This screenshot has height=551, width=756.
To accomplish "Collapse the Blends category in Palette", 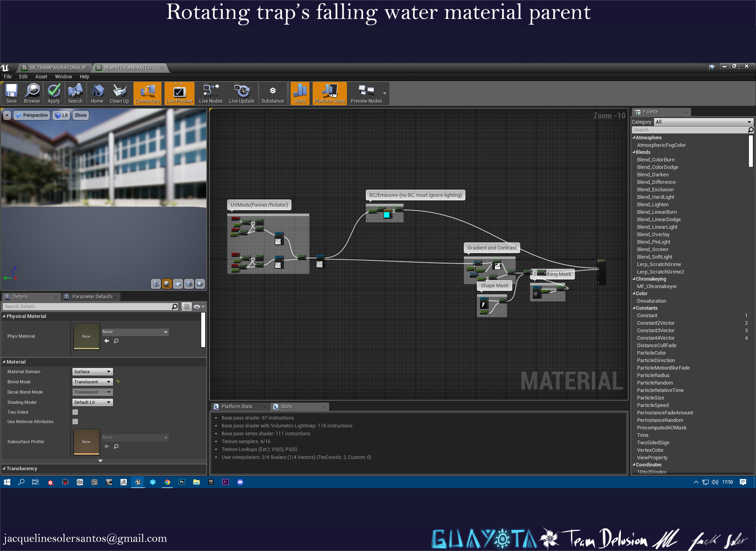I will point(634,152).
